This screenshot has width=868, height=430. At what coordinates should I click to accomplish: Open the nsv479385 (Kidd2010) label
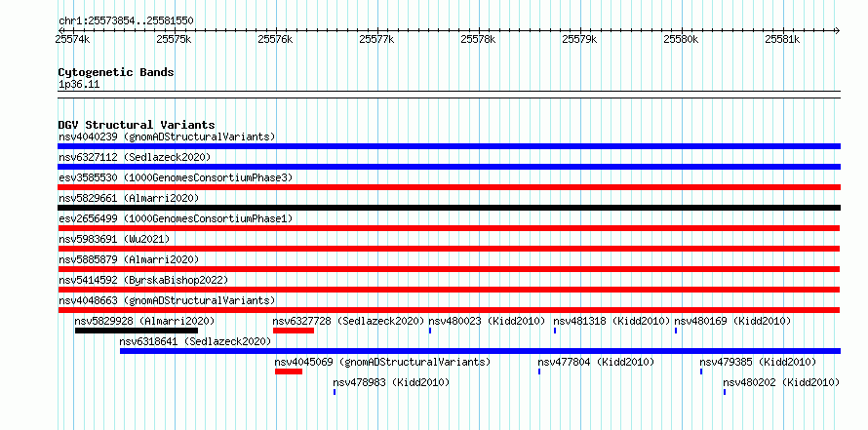[x=758, y=362]
